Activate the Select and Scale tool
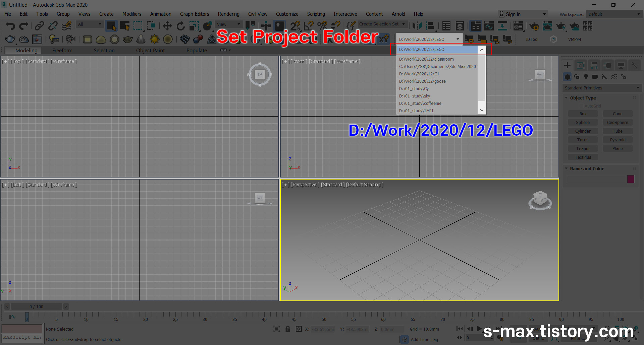The height and width of the screenshot is (345, 644). pos(194,26)
